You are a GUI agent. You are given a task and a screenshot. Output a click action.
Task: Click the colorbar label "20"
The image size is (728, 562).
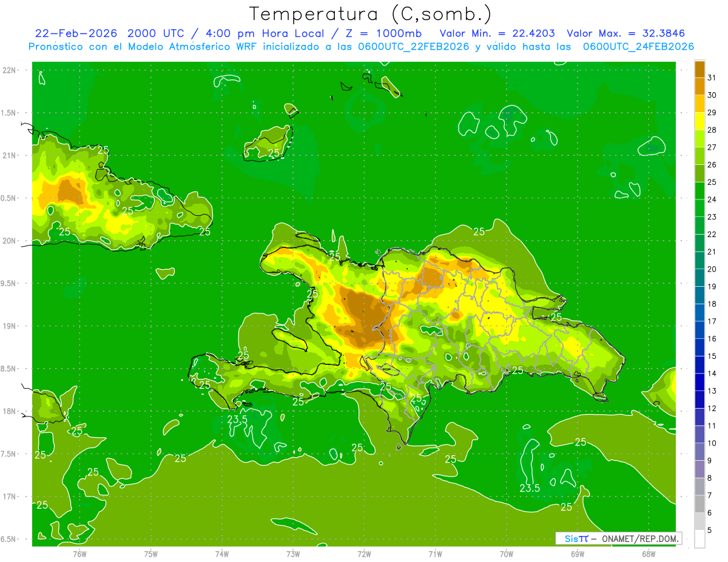[x=712, y=269]
